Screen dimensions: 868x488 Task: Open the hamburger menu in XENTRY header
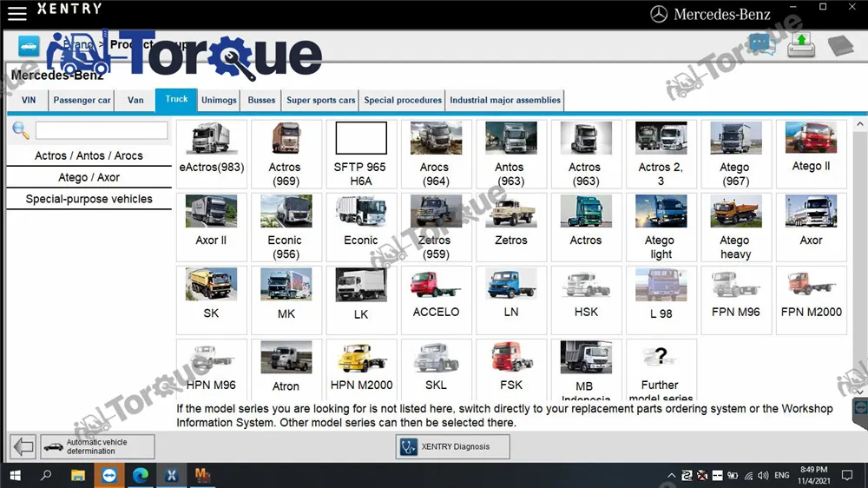pos(17,13)
